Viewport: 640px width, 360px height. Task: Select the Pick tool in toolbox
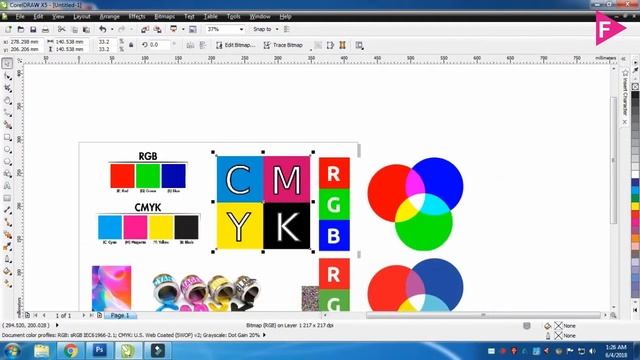click(7, 63)
